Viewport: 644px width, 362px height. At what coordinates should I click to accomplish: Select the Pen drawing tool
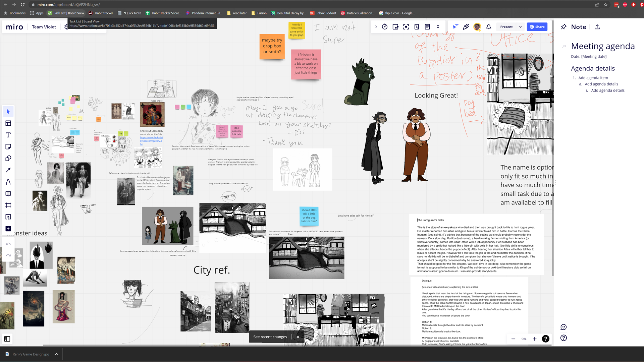point(8,182)
